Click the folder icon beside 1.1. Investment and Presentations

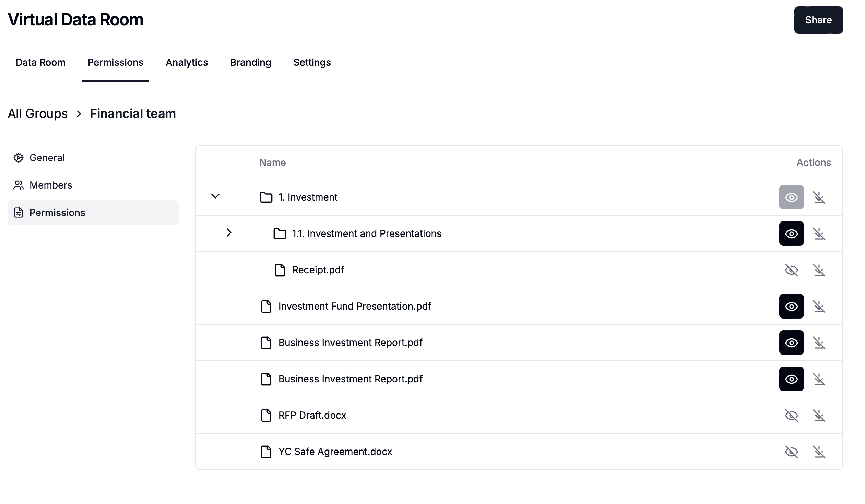(280, 233)
